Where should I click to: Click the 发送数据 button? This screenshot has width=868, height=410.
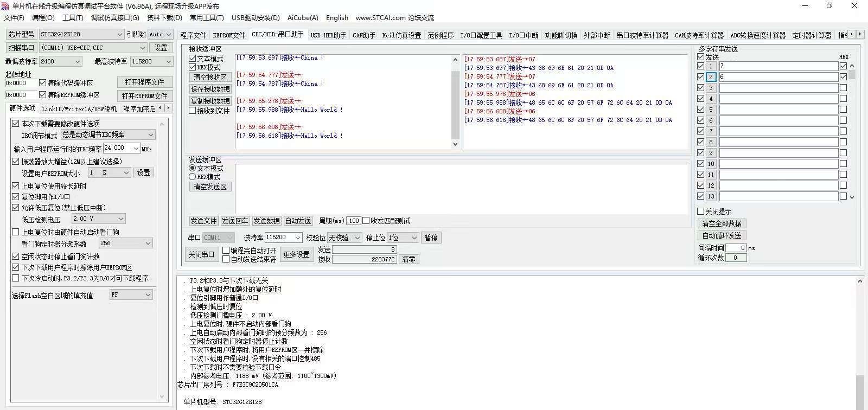266,221
